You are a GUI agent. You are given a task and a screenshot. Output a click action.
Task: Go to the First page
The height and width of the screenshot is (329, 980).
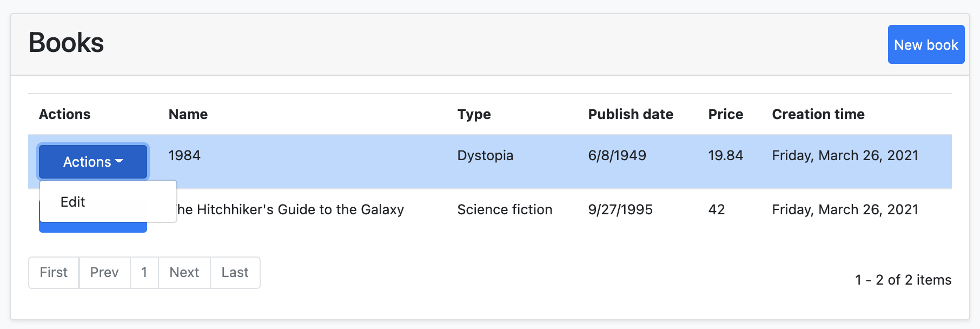[54, 272]
